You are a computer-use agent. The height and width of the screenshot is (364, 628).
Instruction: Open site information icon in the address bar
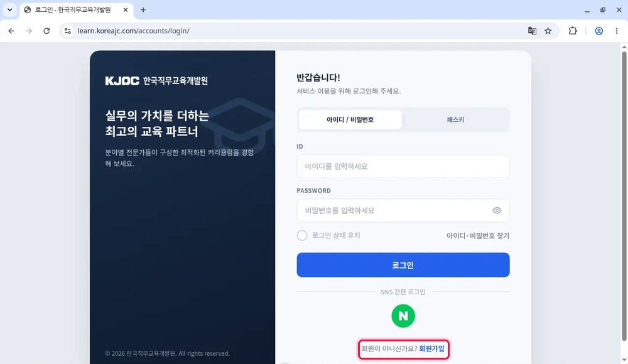pyautogui.click(x=68, y=31)
